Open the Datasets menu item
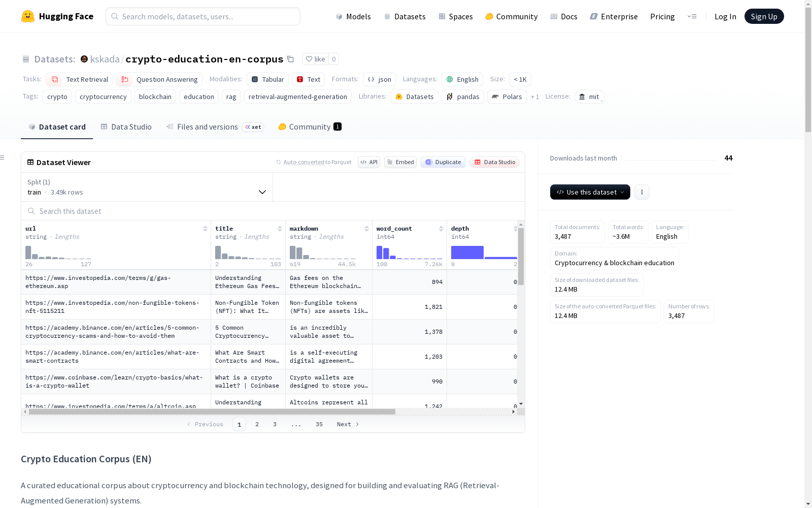 coord(404,16)
